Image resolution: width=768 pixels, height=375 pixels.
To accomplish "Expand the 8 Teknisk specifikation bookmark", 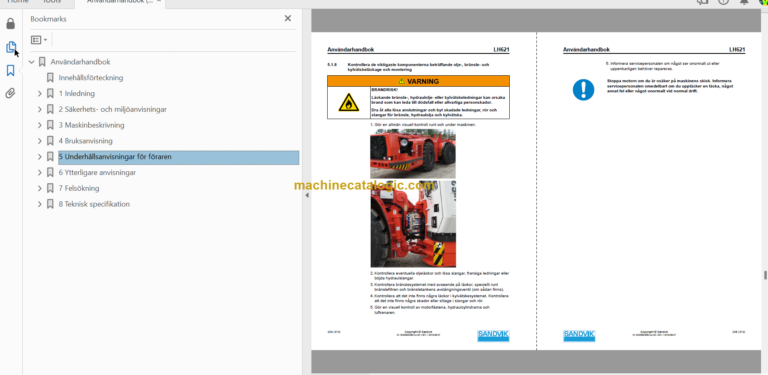I will point(40,204).
